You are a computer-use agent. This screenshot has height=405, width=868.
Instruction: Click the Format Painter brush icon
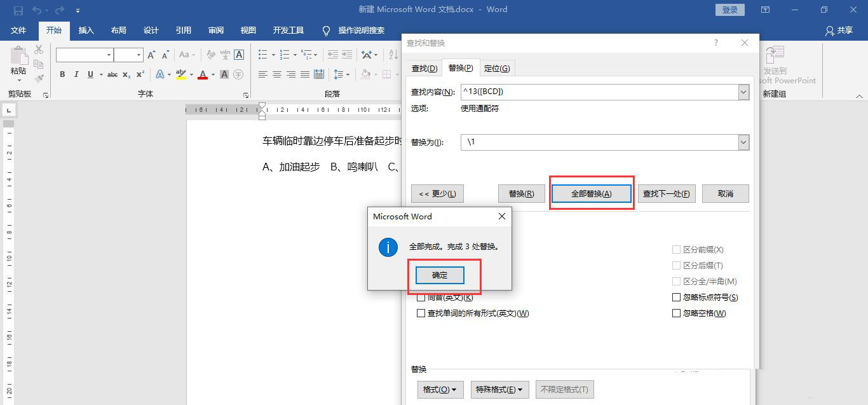pos(39,78)
